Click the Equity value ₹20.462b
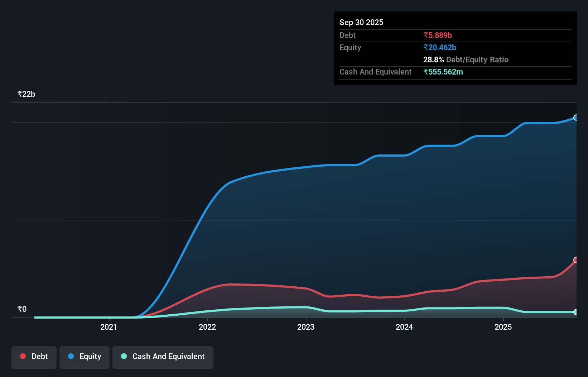The height and width of the screenshot is (377, 588). point(440,47)
